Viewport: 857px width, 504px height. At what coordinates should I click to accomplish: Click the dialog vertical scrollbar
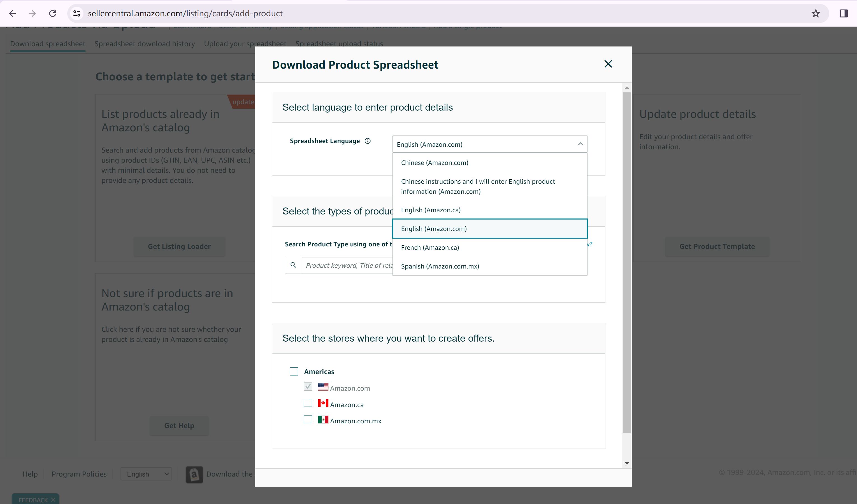tap(627, 262)
